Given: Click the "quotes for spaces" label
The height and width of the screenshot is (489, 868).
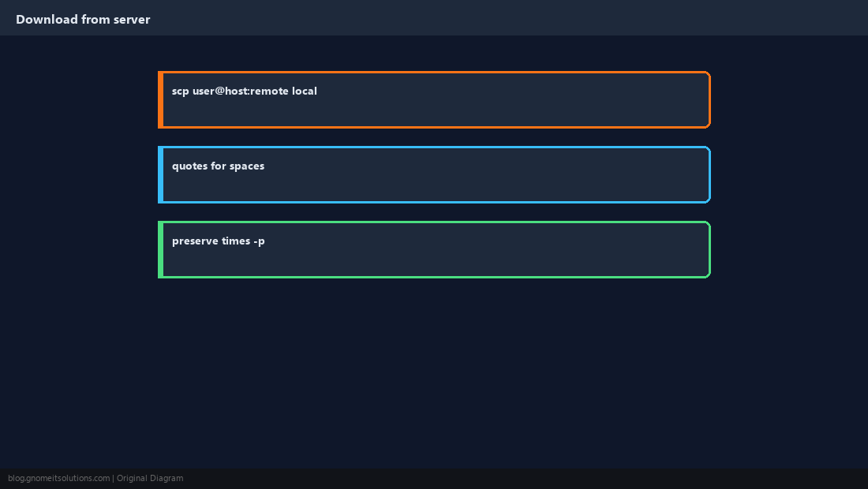Looking at the screenshot, I should click(218, 166).
